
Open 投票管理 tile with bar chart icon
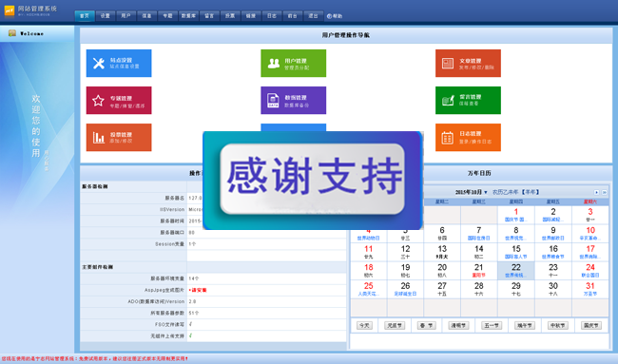click(x=119, y=137)
